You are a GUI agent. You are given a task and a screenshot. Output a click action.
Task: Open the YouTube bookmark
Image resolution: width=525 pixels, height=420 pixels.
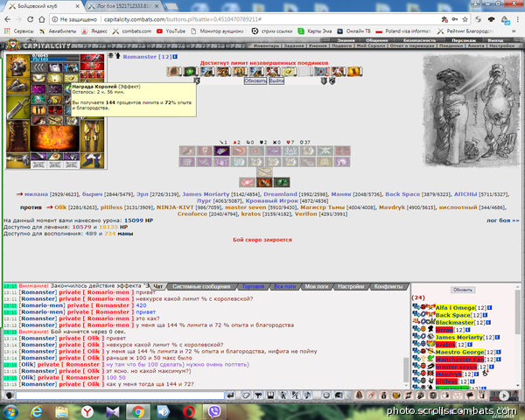point(171,31)
